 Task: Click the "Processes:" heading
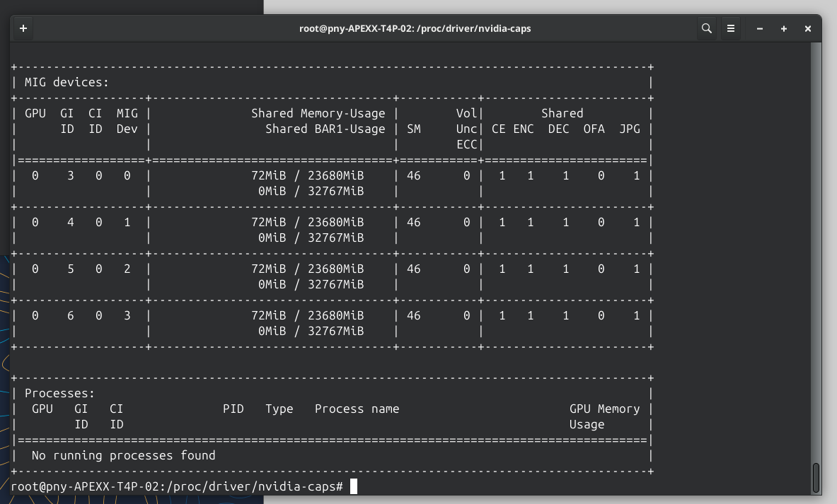tap(59, 393)
